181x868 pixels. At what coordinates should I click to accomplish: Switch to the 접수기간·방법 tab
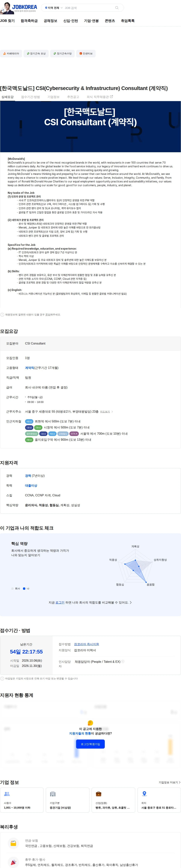coord(31,97)
